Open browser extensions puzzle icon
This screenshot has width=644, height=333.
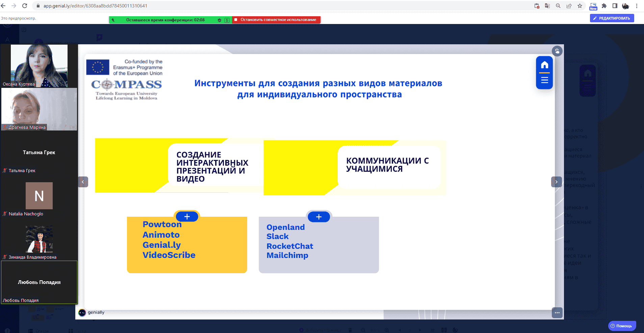[604, 6]
